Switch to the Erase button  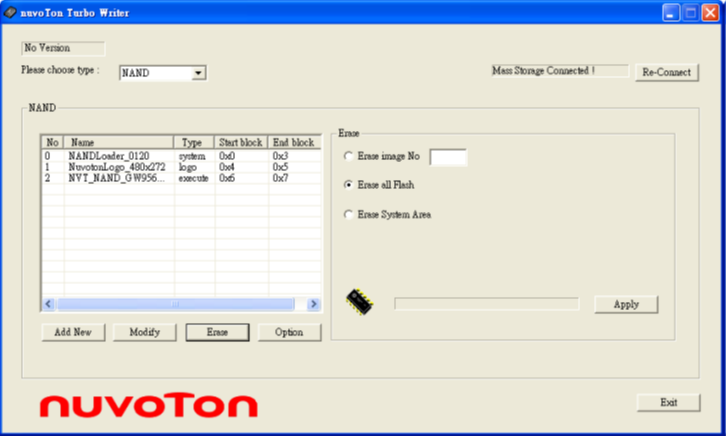click(217, 332)
